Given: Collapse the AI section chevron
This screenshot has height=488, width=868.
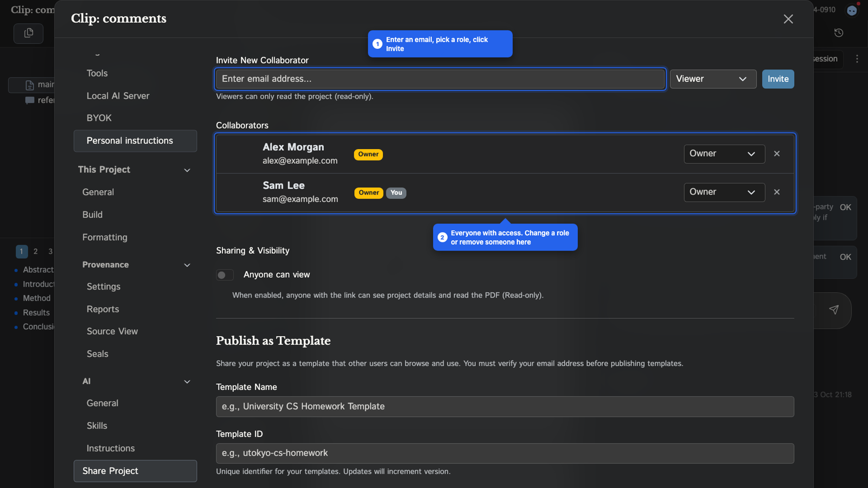Looking at the screenshot, I should point(187,382).
